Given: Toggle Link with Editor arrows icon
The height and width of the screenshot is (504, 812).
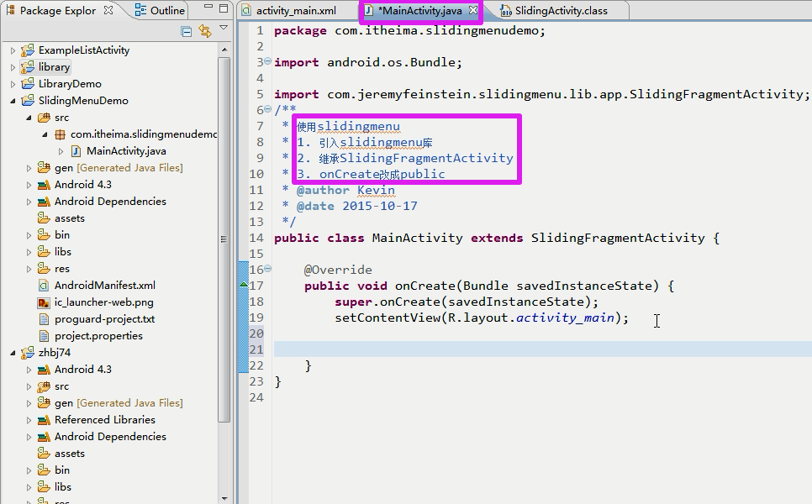Looking at the screenshot, I should click(204, 32).
